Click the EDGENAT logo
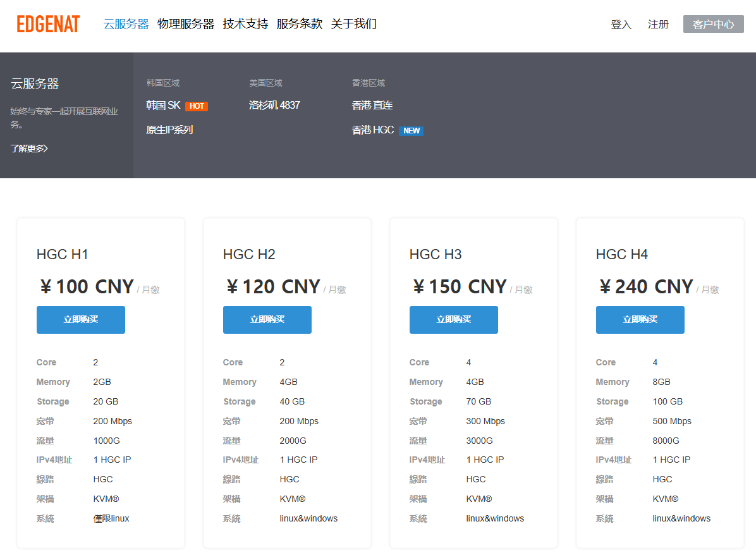 (x=48, y=23)
